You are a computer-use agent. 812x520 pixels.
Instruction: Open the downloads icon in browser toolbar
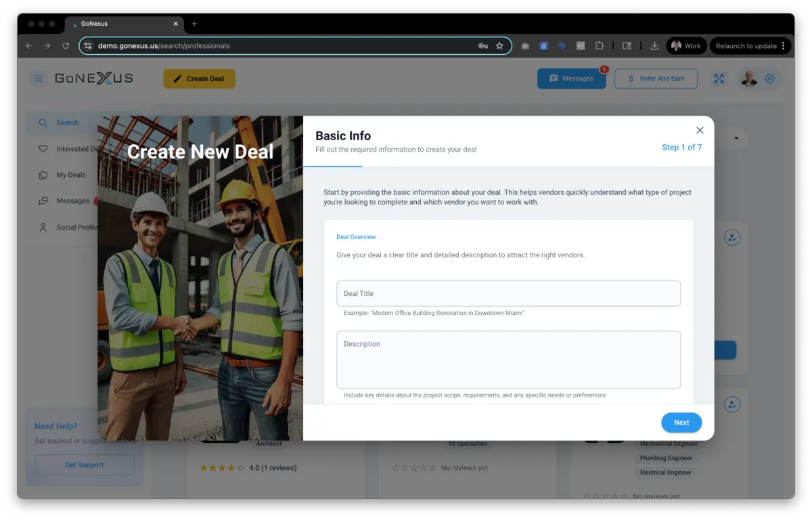pyautogui.click(x=654, y=46)
